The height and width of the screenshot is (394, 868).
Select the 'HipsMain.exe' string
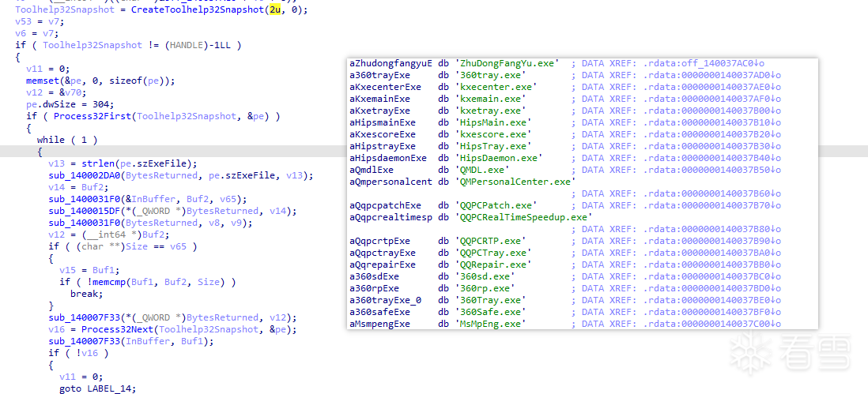[x=492, y=122]
